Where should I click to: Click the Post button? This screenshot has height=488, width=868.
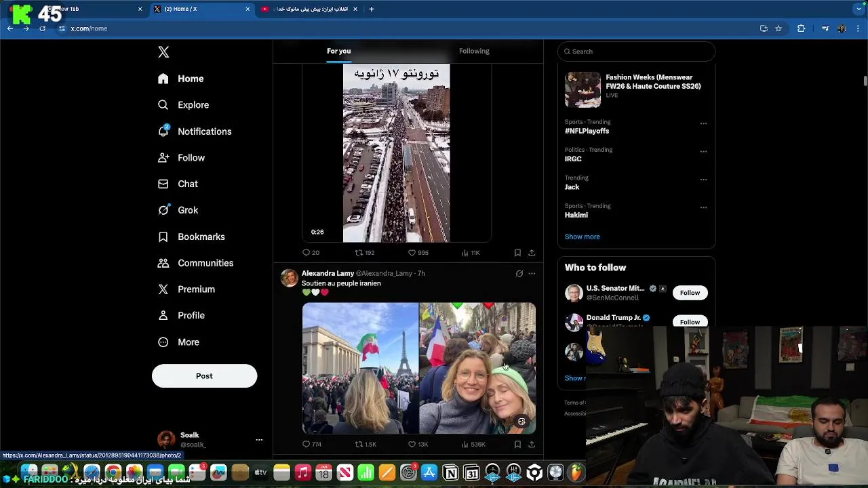(x=204, y=376)
